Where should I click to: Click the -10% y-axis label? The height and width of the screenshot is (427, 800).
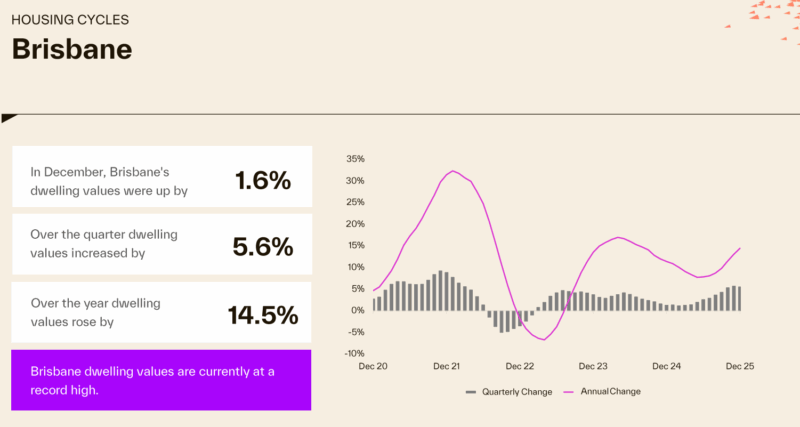pyautogui.click(x=354, y=353)
